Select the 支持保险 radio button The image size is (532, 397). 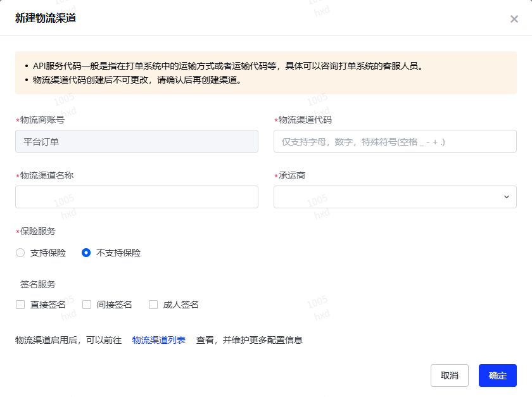coord(20,253)
